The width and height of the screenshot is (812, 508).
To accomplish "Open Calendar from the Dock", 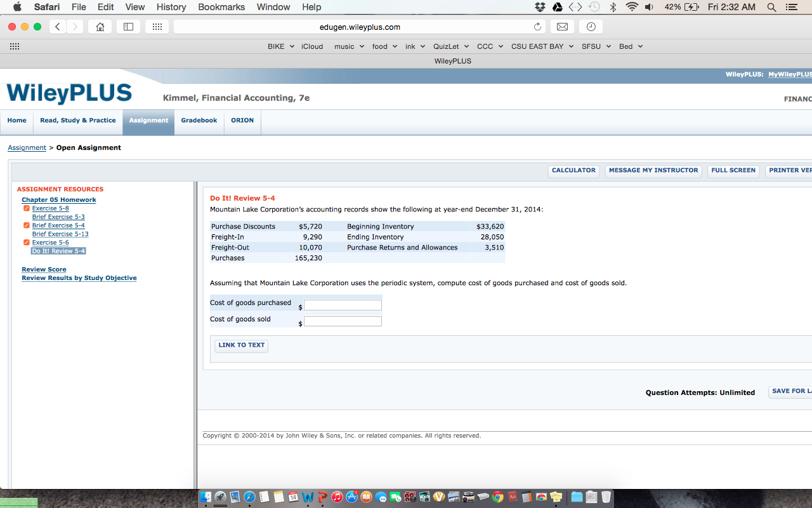I will tap(293, 497).
